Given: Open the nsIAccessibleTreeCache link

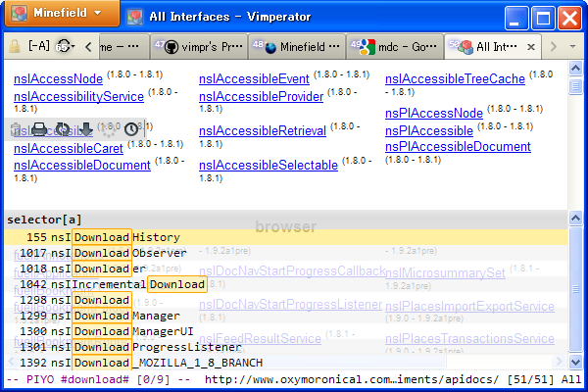Looking at the screenshot, I should point(455,78).
